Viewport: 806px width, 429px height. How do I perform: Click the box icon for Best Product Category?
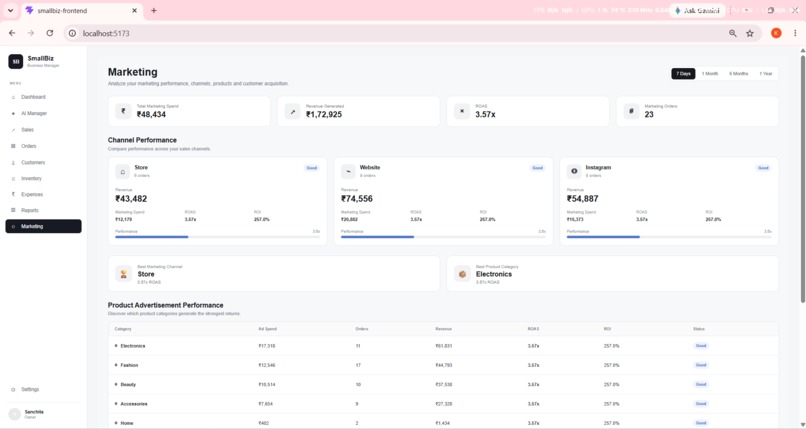click(462, 274)
